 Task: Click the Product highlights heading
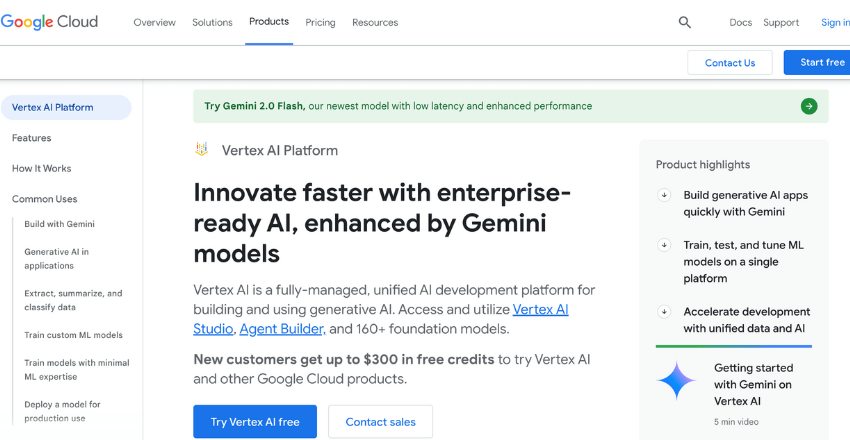(703, 164)
